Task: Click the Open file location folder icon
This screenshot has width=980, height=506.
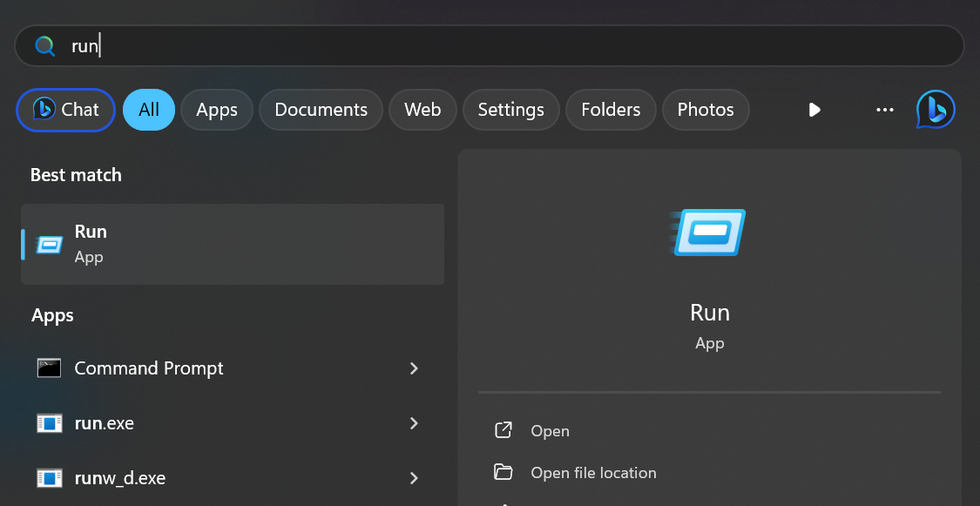Action: pyautogui.click(x=504, y=472)
